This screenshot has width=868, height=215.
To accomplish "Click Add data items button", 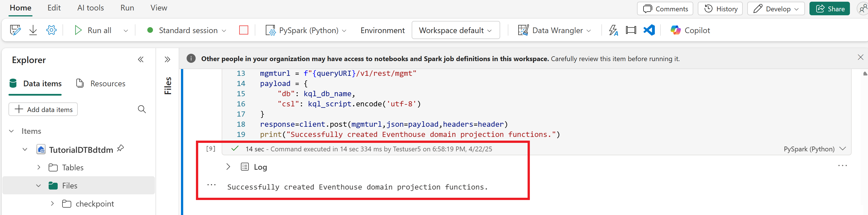I will [43, 109].
